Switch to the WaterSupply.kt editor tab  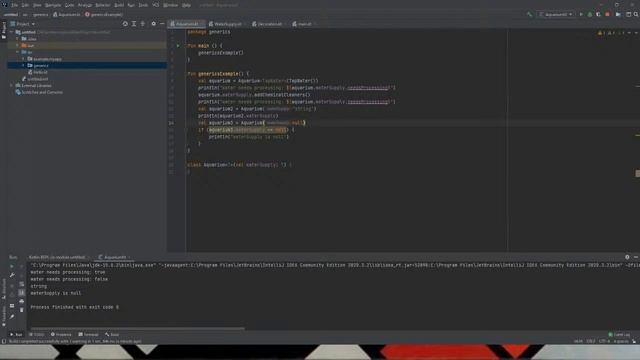coord(227,24)
